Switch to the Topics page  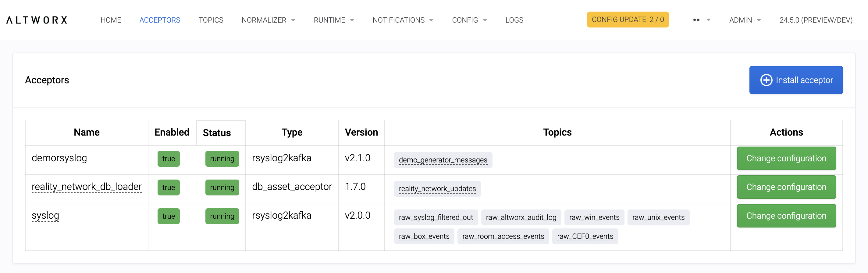click(211, 20)
